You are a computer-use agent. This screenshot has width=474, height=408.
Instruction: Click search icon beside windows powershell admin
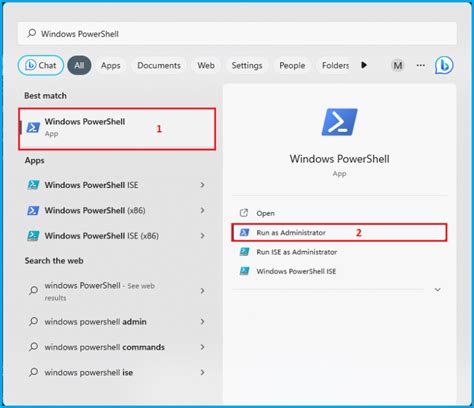coord(33,322)
